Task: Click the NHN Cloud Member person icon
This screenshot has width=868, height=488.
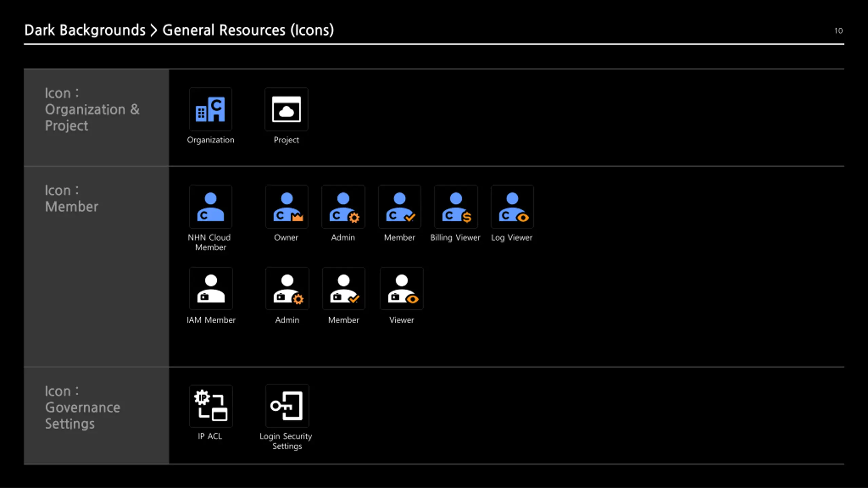Action: pos(211,207)
